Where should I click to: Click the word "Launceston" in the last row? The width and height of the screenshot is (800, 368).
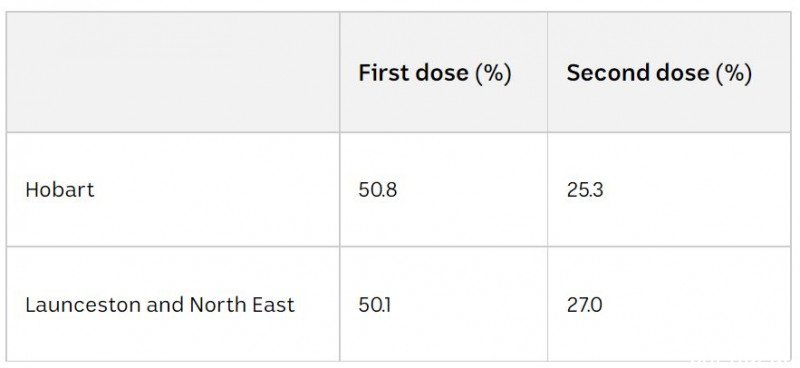click(83, 305)
